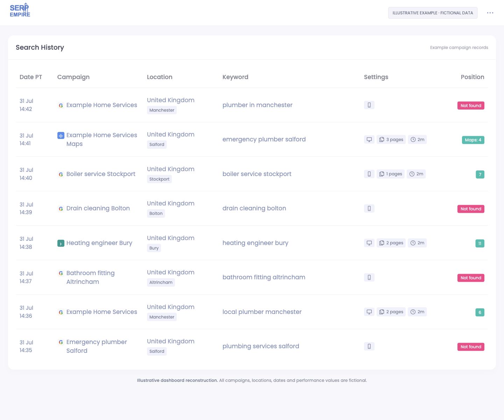Image resolution: width=504 pixels, height=420 pixels.
Task: Click the Google icon beside Boiler service Stockport
Action: pos(61,174)
